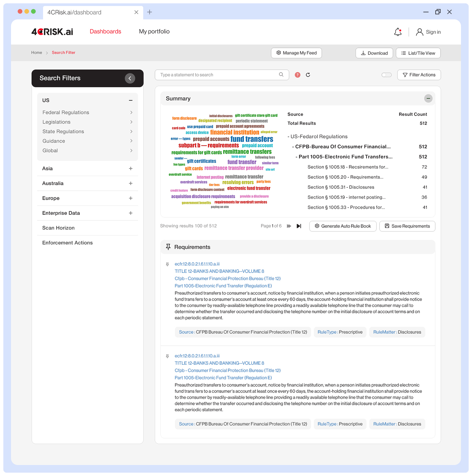Select Enforcement Actions filter

[x=67, y=243]
